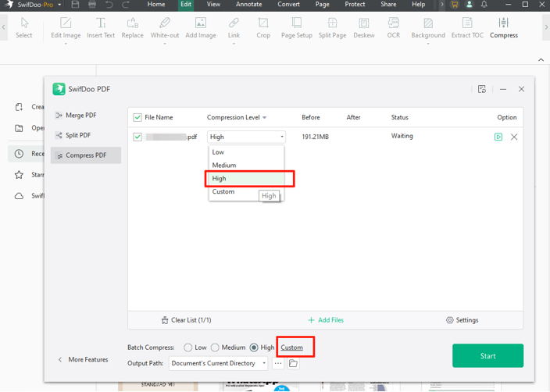
Task: Expand the White-out options arrow
Action: click(x=165, y=44)
